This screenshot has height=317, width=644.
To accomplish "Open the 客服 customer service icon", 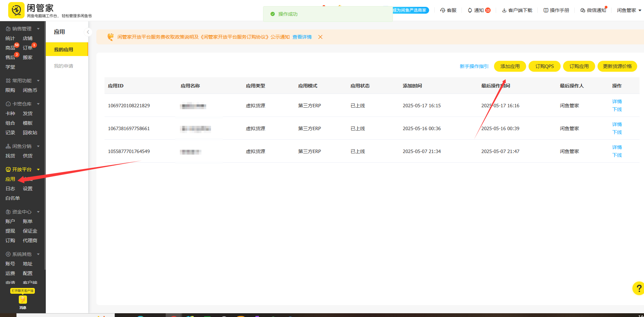I will (x=442, y=10).
